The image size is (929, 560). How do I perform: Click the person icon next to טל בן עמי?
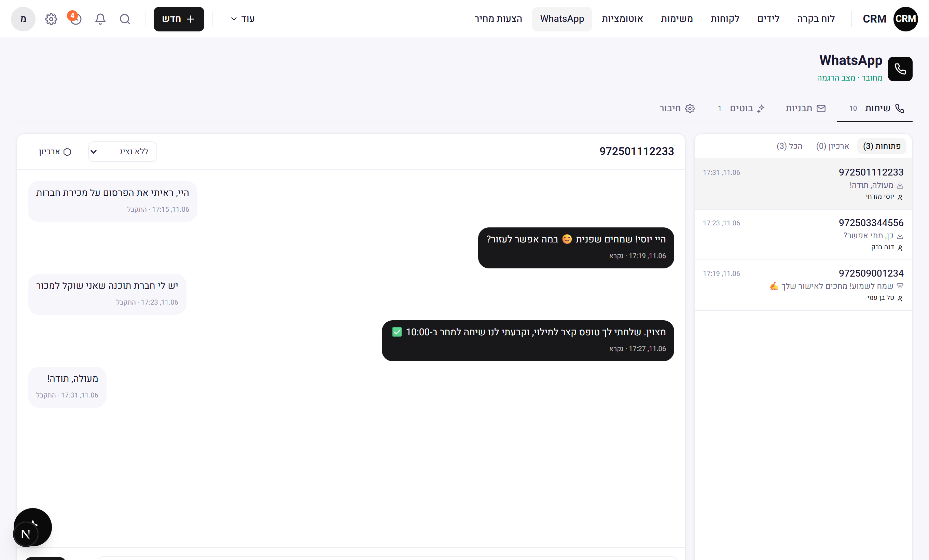[x=900, y=298]
